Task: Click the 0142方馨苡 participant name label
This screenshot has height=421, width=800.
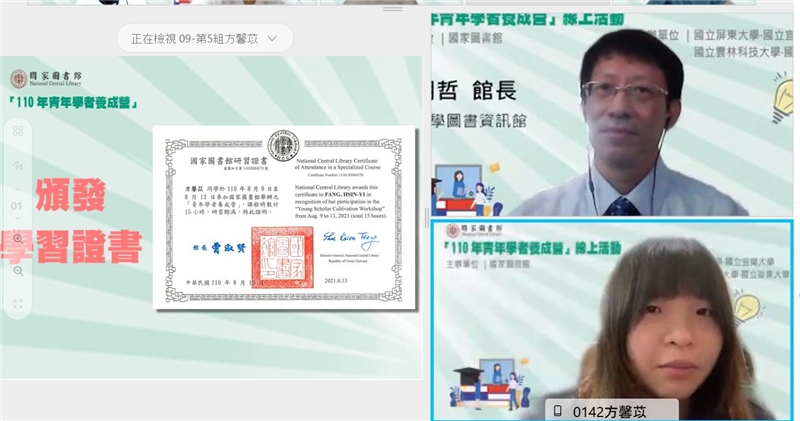Action: (x=609, y=412)
